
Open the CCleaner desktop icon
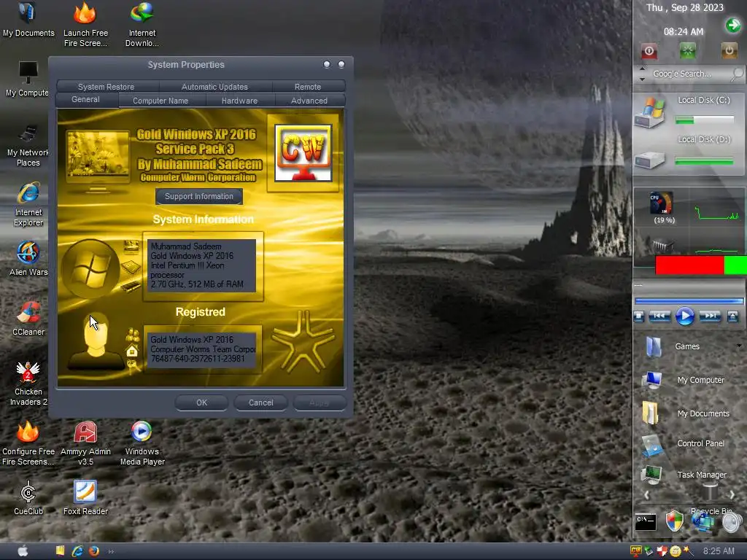(x=28, y=318)
